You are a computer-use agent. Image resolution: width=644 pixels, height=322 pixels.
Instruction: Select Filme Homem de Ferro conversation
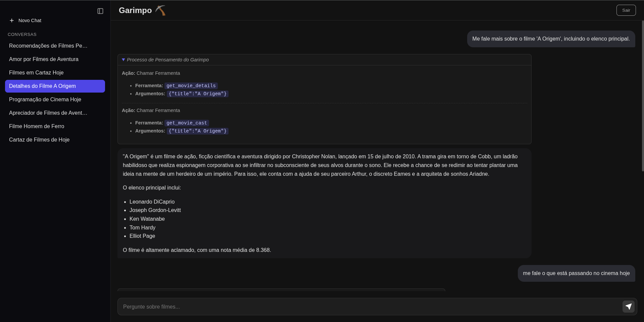click(37, 126)
